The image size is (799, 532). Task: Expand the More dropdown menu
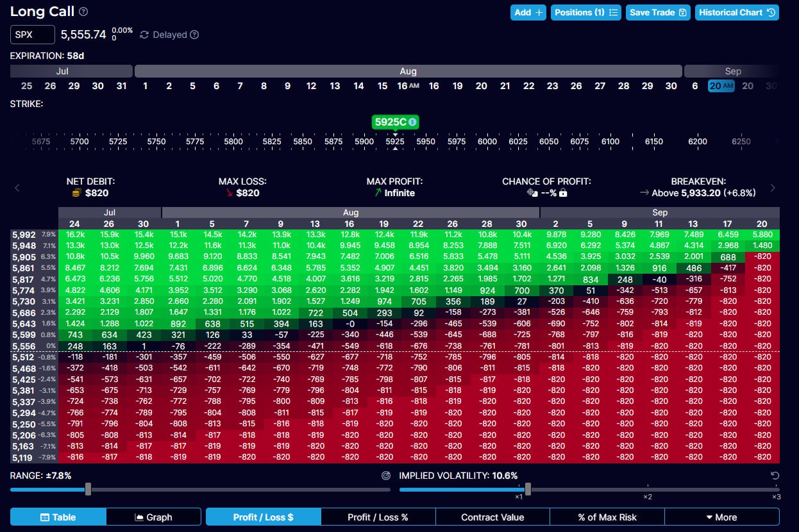coord(721,517)
